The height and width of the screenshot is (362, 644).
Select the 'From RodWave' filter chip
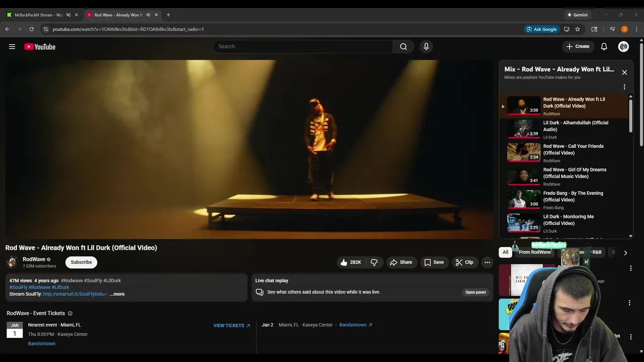click(x=535, y=252)
